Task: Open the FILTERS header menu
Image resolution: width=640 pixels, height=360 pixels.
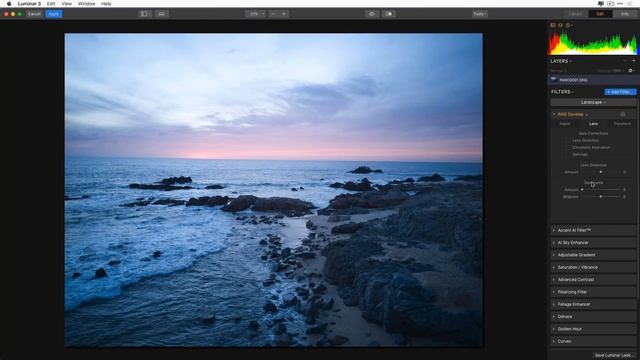Action: (562, 92)
